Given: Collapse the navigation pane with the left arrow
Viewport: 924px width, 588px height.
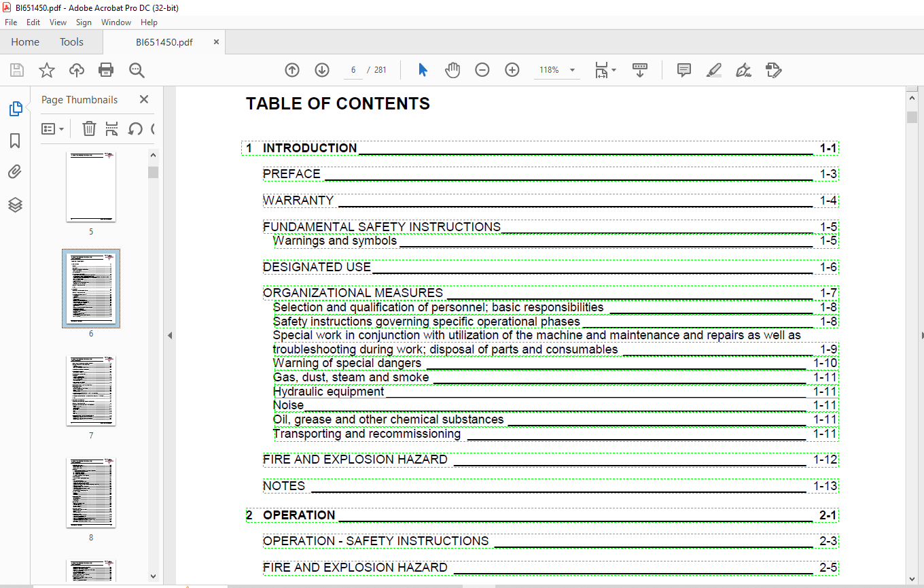Looking at the screenshot, I should click(x=170, y=335).
